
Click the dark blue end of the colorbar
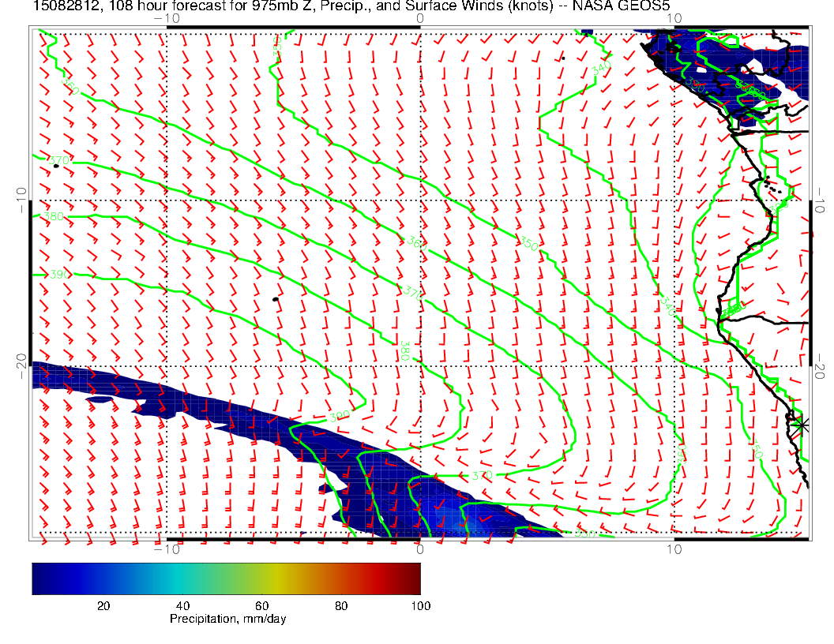(38, 578)
